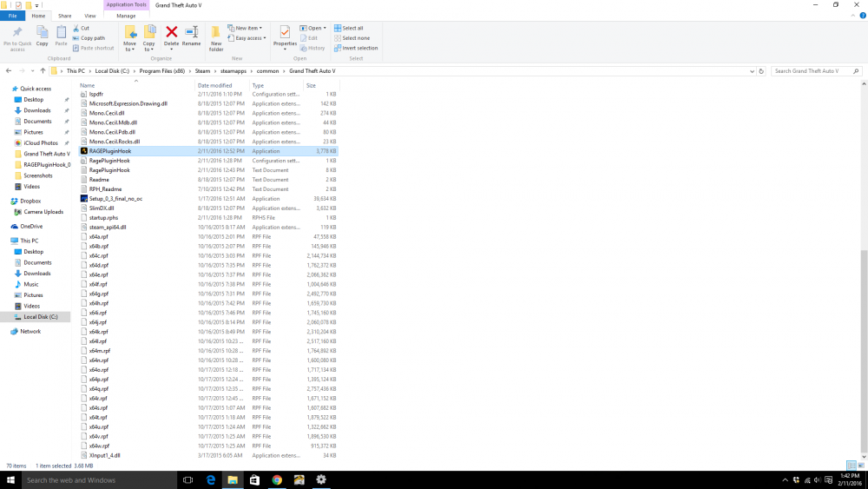Click Select all in ribbon
The height and width of the screenshot is (489, 868).
(x=349, y=29)
